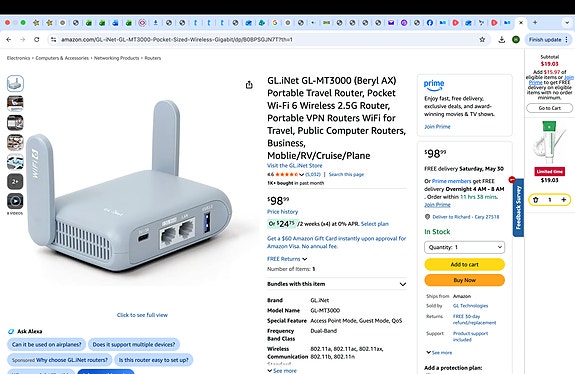Open the 5,032 ratings link

click(313, 175)
